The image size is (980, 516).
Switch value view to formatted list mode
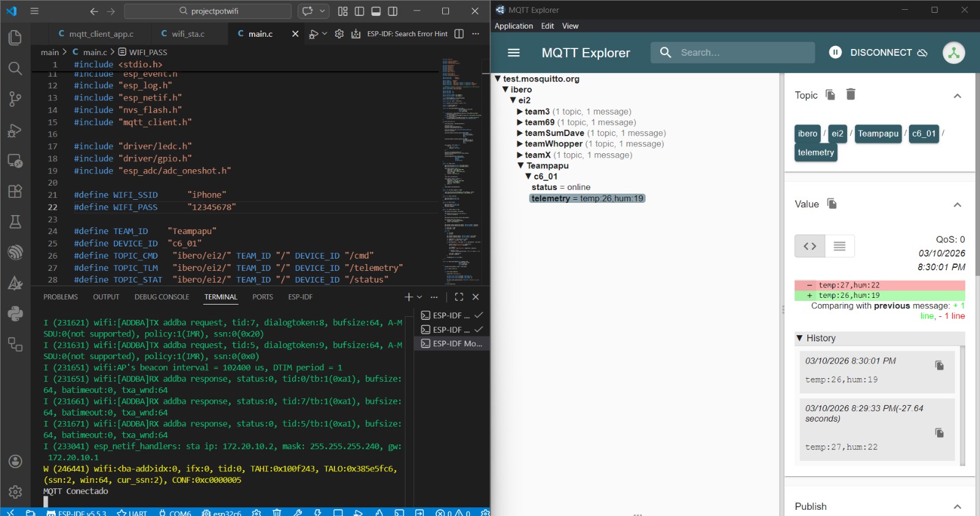point(840,246)
